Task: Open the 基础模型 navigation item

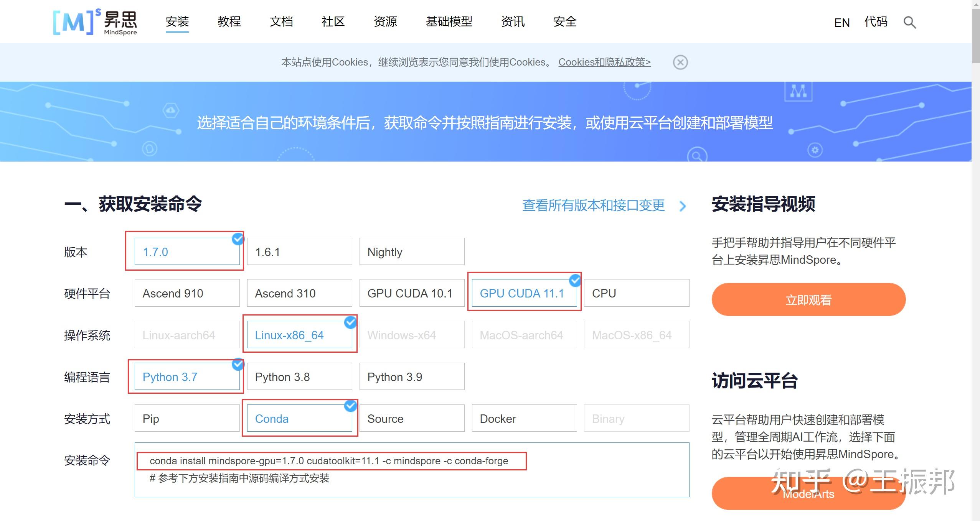Action: point(449,21)
